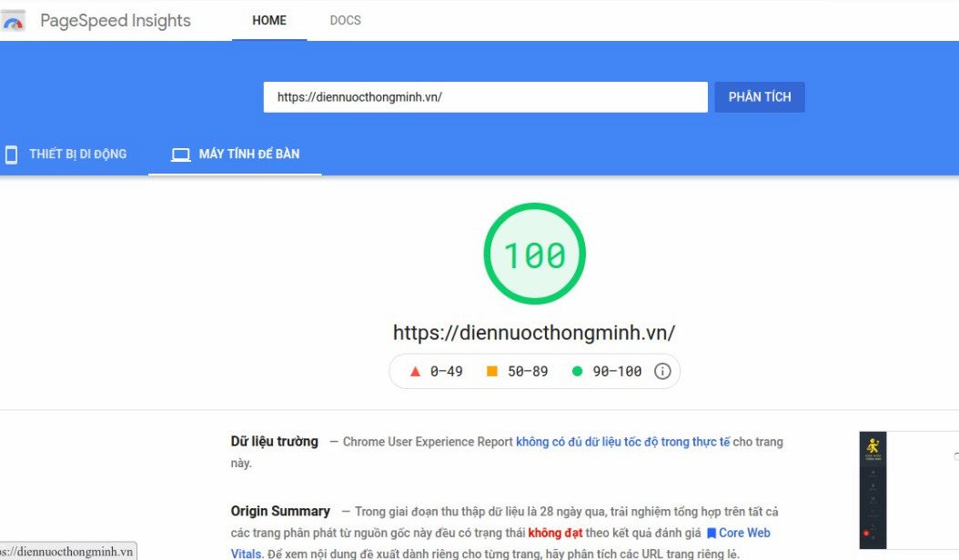This screenshot has height=560, width=959.
Task: Click the orange square 50–89 legend icon
Action: [x=491, y=371]
